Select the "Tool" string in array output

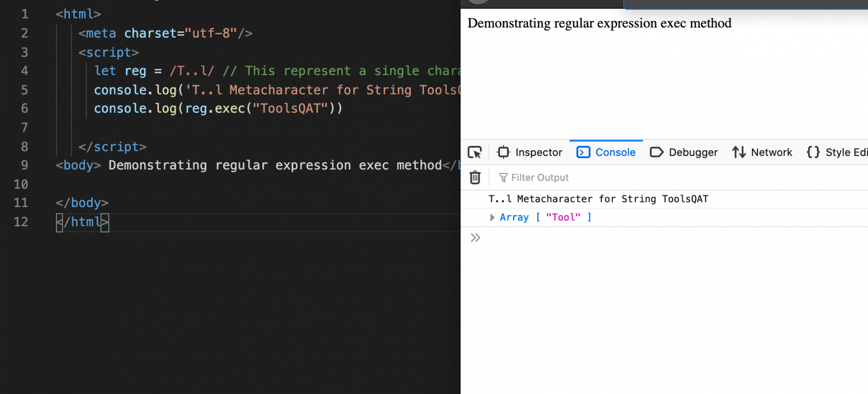pos(563,218)
